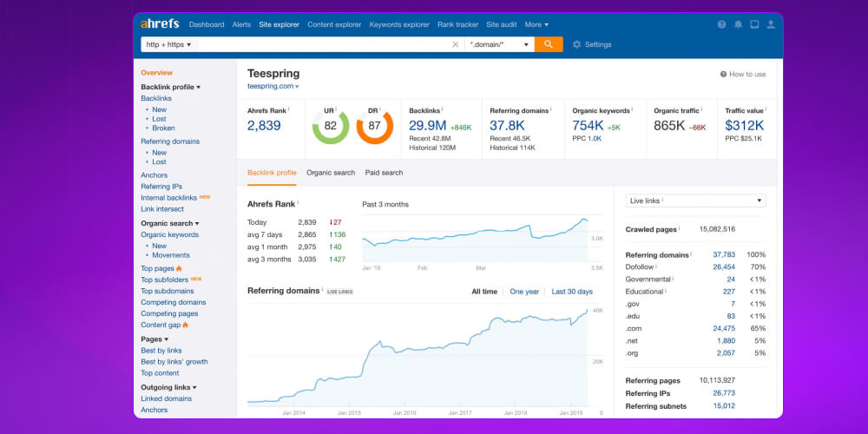Select the One year chart range
868x434 pixels.
click(524, 292)
